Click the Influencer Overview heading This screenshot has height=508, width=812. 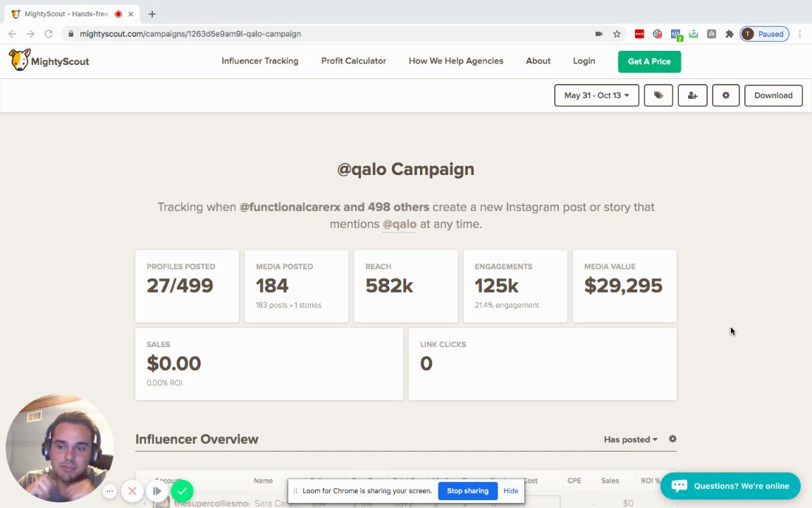197,439
